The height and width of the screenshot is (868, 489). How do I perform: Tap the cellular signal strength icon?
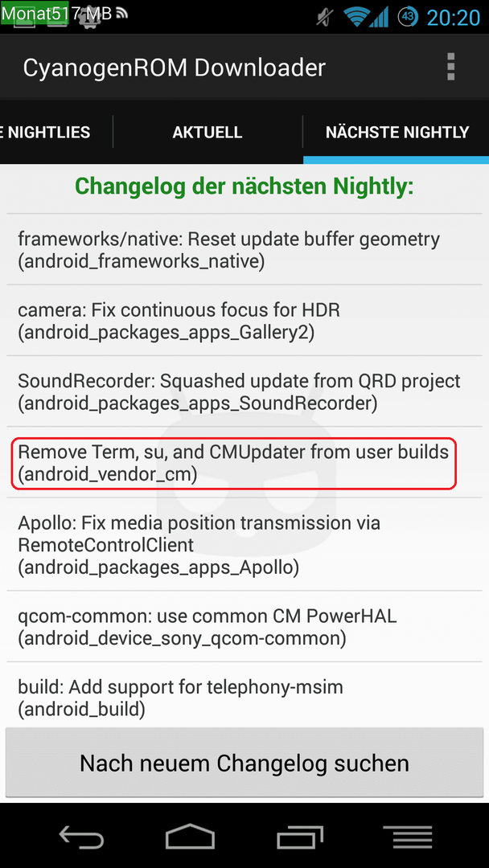(x=380, y=17)
